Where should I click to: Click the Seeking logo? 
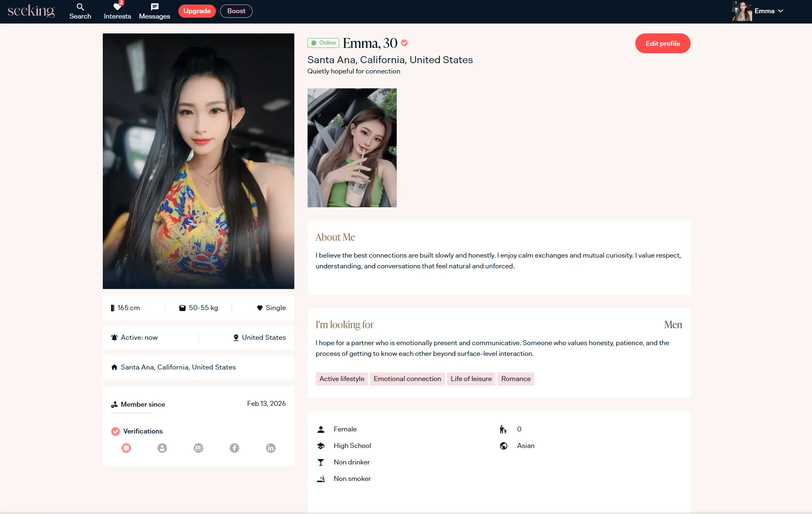pos(31,11)
